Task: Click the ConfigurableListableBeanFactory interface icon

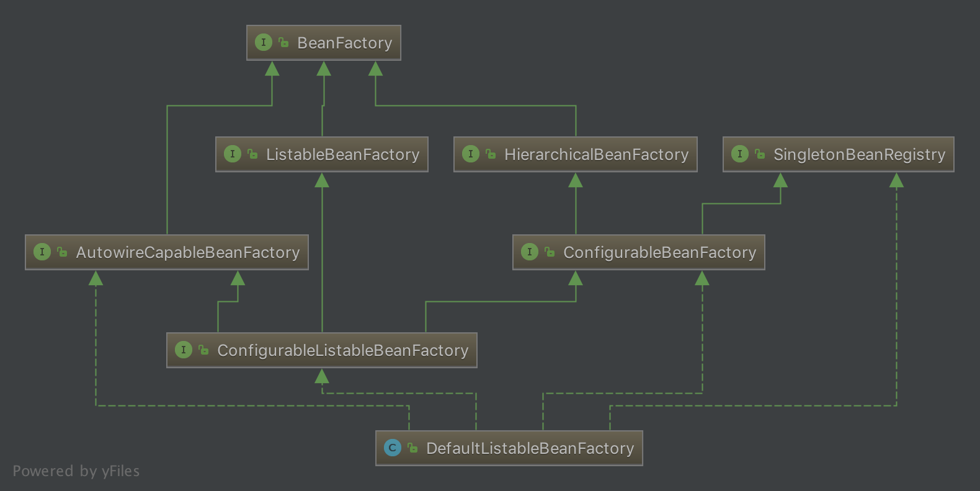Action: pyautogui.click(x=184, y=350)
